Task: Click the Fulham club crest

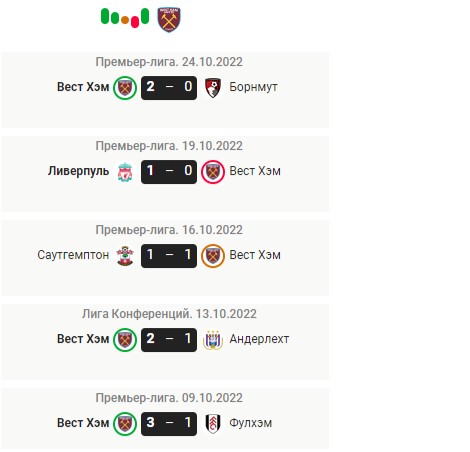Action: click(x=213, y=424)
